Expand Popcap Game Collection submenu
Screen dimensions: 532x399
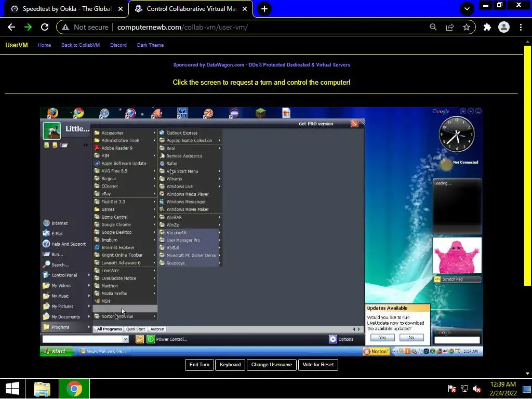point(190,140)
